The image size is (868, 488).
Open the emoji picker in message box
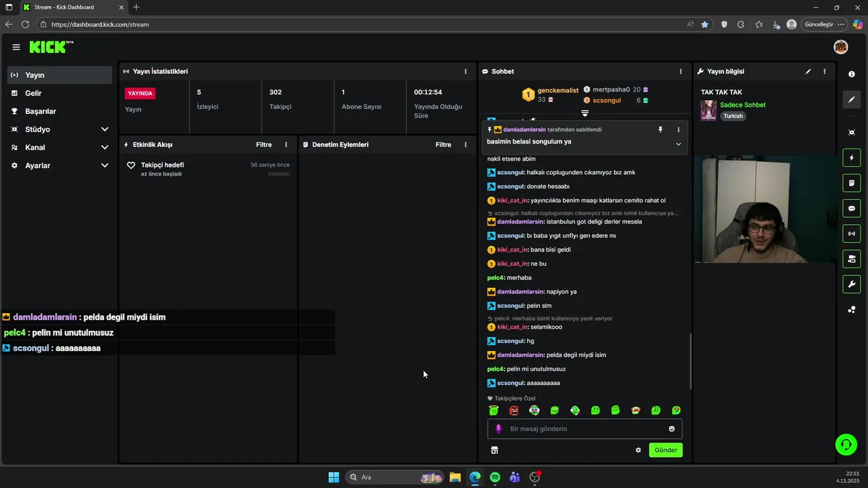tap(672, 429)
